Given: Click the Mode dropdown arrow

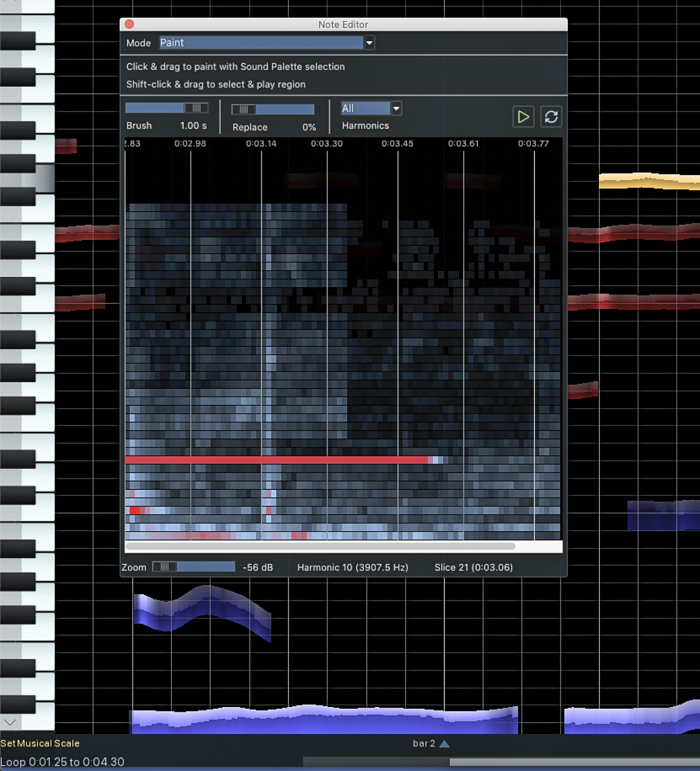Looking at the screenshot, I should [x=369, y=42].
